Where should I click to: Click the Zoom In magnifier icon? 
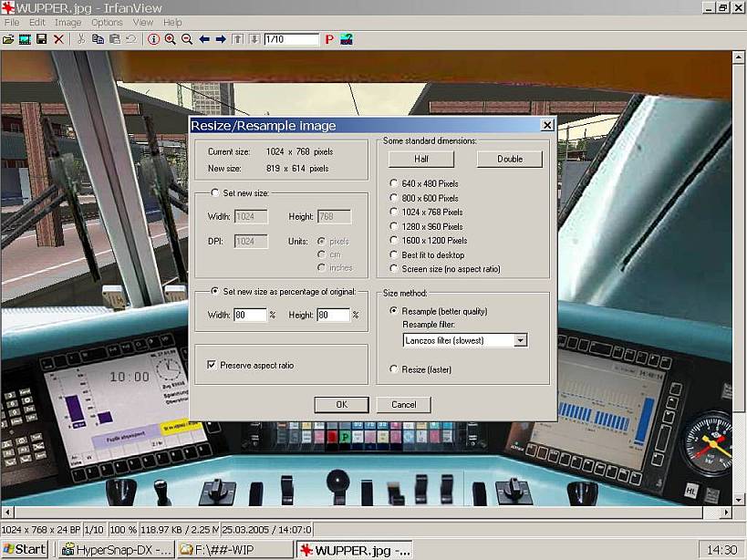tap(170, 39)
